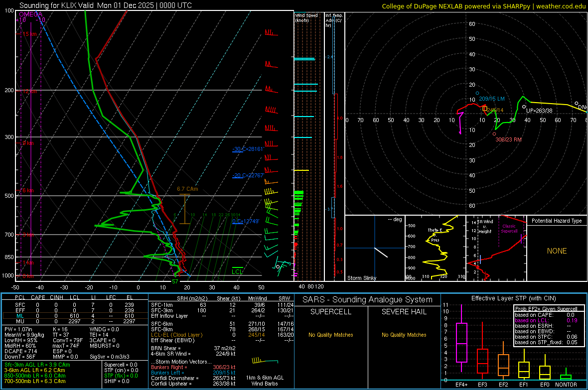
Task: Click the ConvT = 79F value
Action: click(x=67, y=340)
